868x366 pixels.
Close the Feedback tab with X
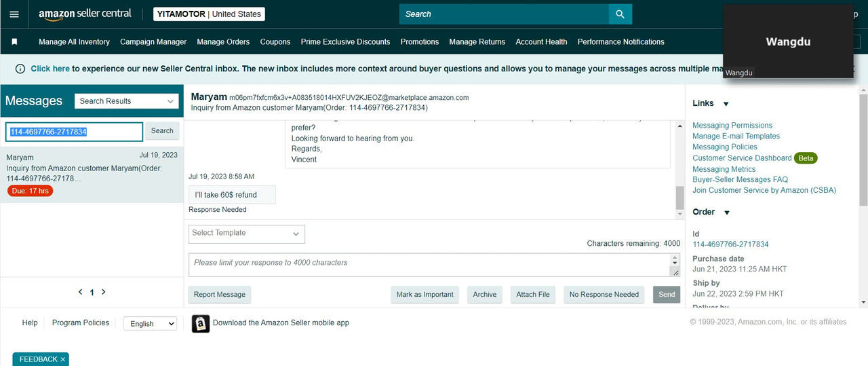63,359
